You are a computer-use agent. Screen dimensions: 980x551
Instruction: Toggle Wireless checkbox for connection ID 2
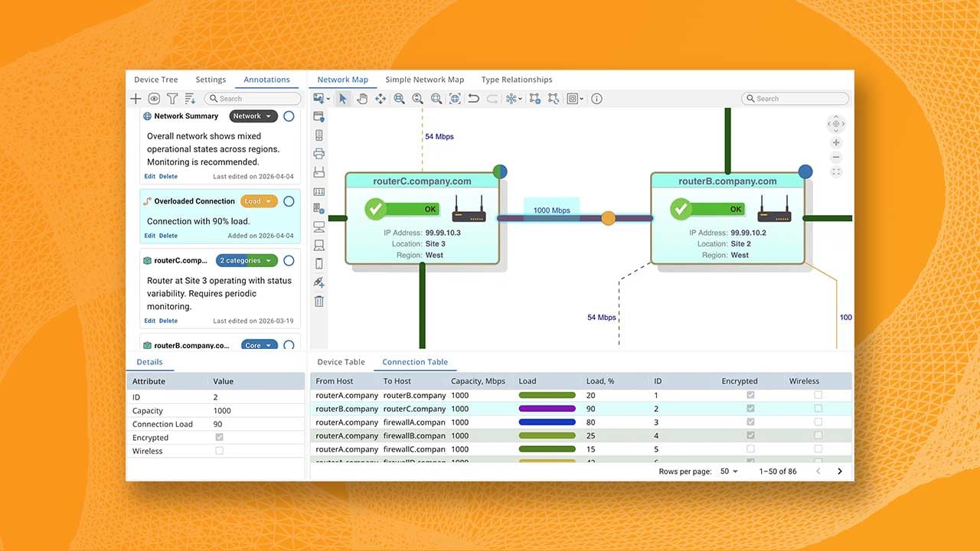(818, 409)
